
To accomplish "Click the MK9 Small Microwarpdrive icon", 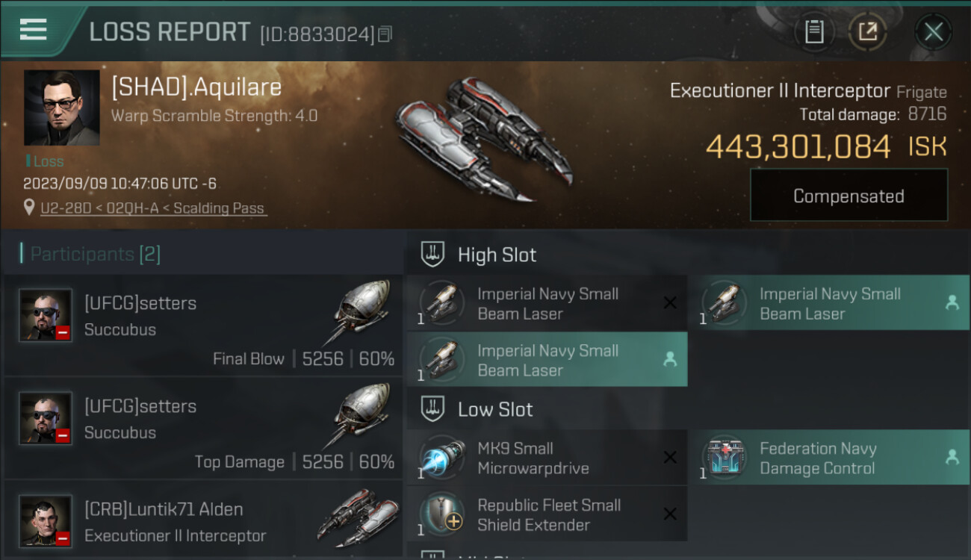I will click(442, 458).
